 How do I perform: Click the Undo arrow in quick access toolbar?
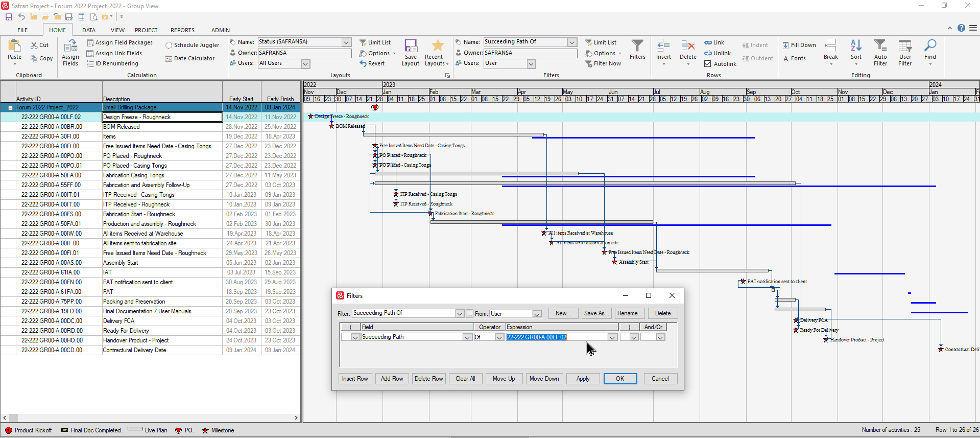21,17
